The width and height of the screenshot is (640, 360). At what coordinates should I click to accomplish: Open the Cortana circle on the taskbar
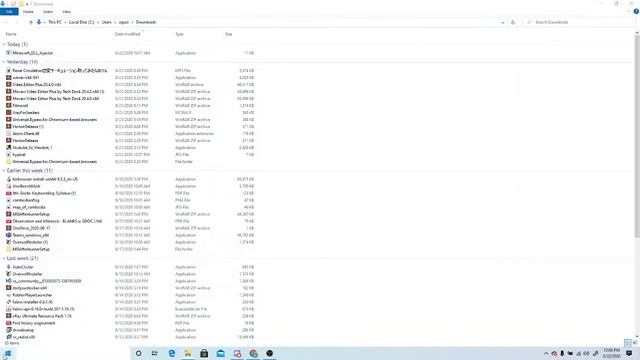point(138,353)
